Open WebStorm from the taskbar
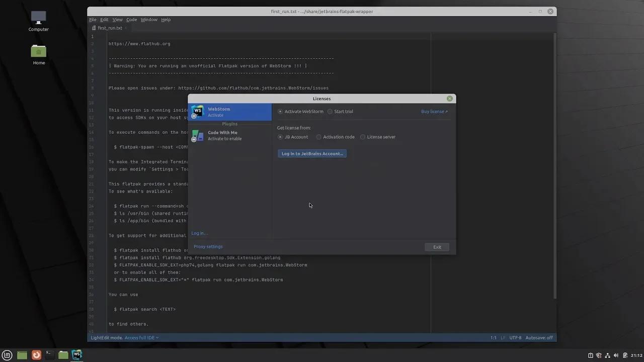Viewport: 644px width, 362px height. 76,354
